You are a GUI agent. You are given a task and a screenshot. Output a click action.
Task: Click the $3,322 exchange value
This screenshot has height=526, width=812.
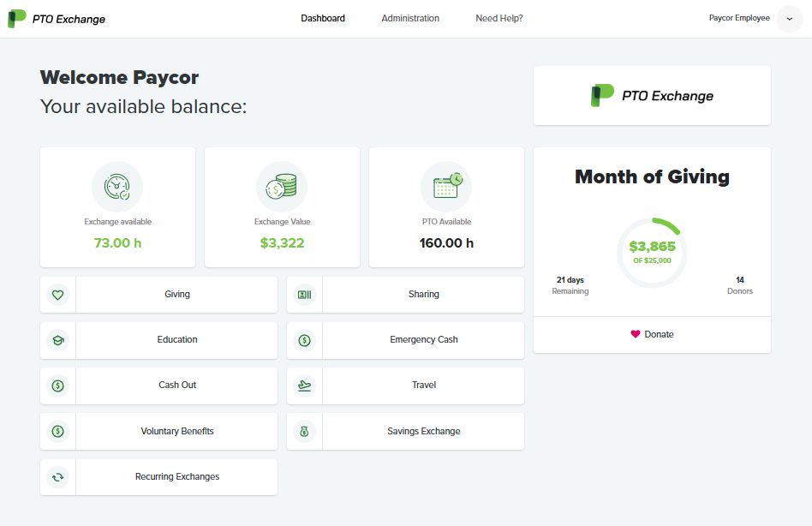282,242
